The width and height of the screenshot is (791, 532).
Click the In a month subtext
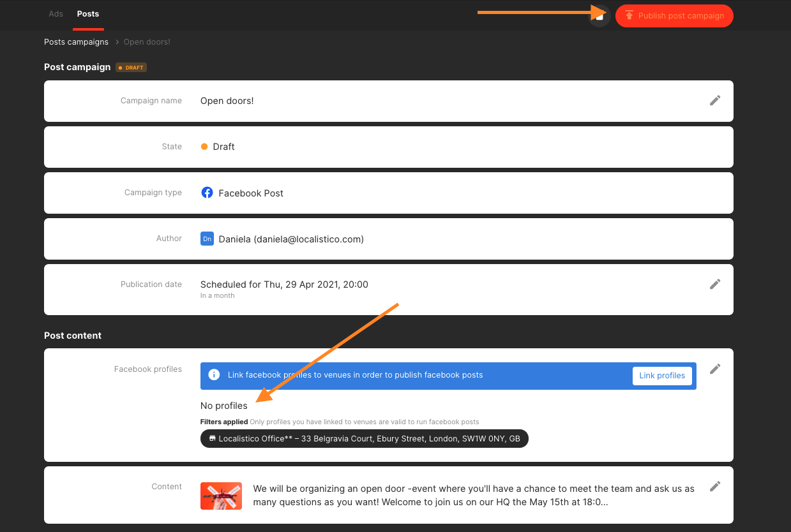(x=217, y=296)
